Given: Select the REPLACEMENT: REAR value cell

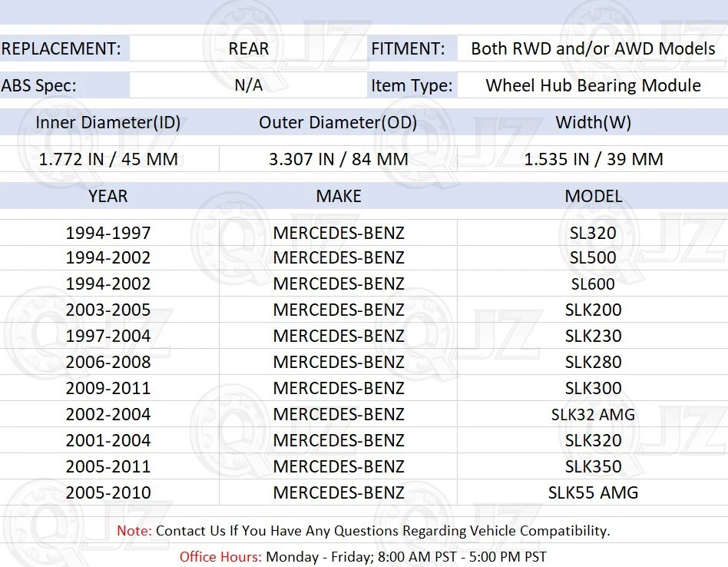Looking at the screenshot, I should pyautogui.click(x=247, y=48).
